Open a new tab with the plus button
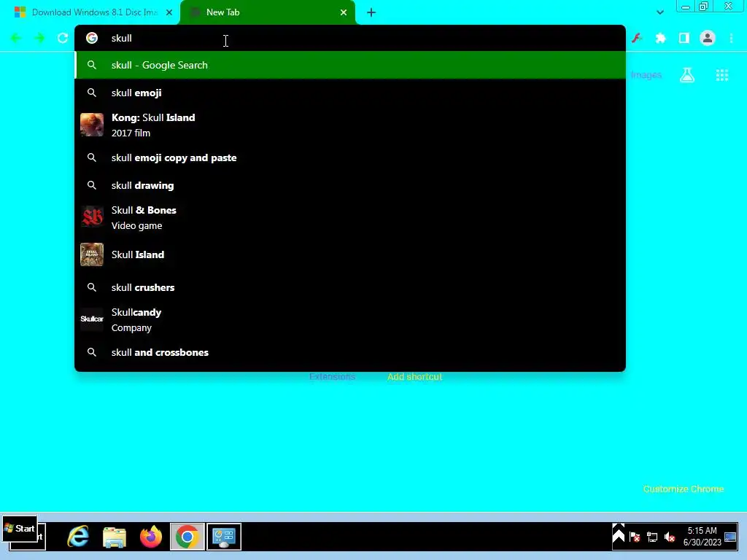Image resolution: width=747 pixels, height=560 pixels. (x=371, y=12)
